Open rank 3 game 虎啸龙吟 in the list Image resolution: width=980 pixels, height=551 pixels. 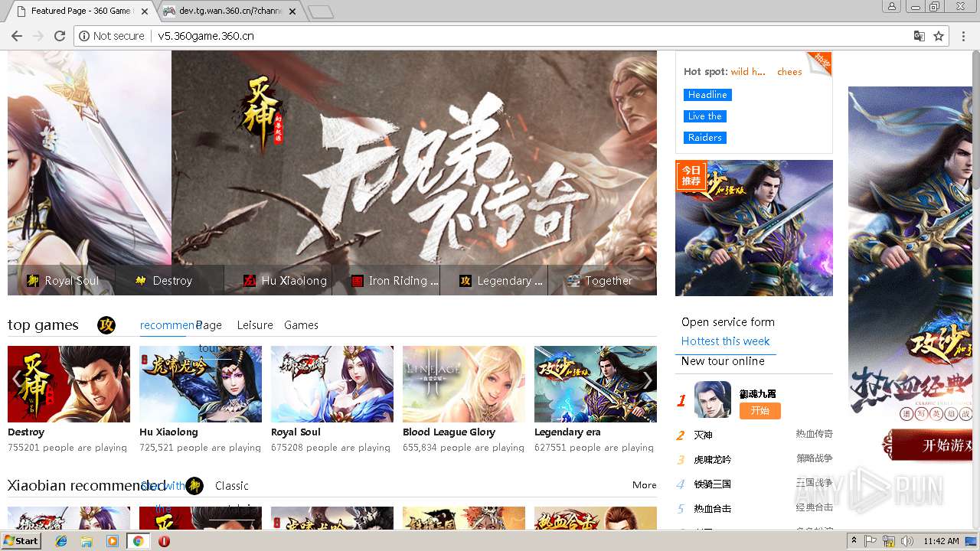pos(713,460)
